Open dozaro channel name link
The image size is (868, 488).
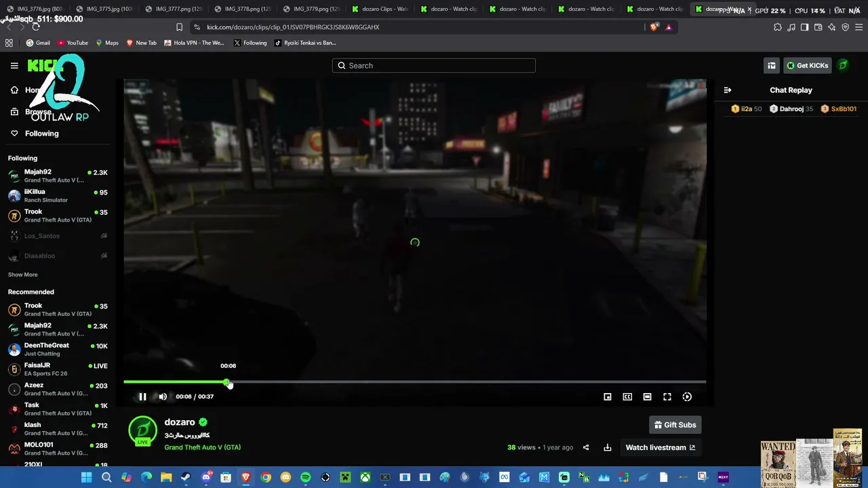[x=180, y=422]
